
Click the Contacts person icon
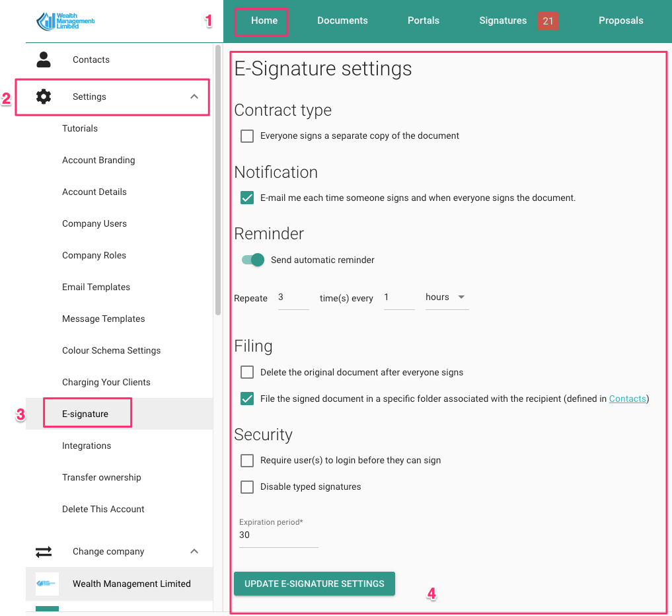tap(44, 59)
